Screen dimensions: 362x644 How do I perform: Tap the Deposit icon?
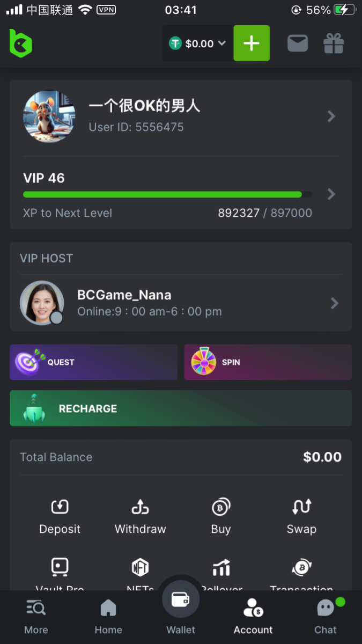click(x=60, y=507)
